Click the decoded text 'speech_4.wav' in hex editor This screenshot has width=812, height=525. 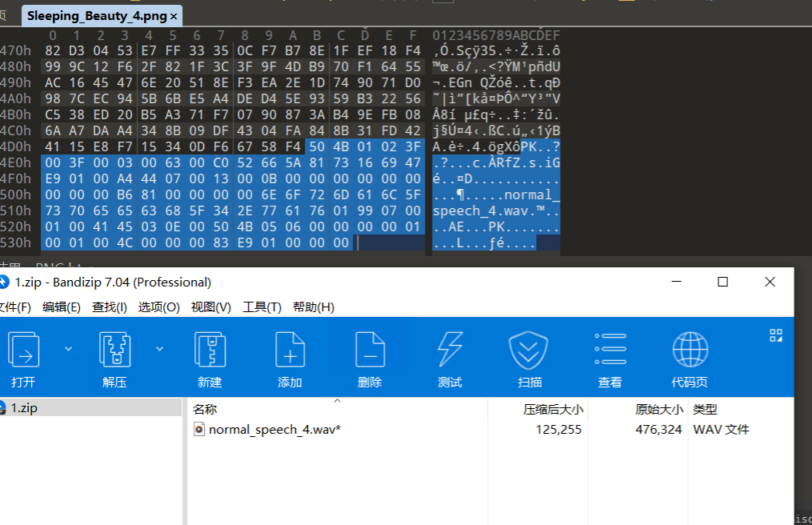pyautogui.click(x=480, y=211)
